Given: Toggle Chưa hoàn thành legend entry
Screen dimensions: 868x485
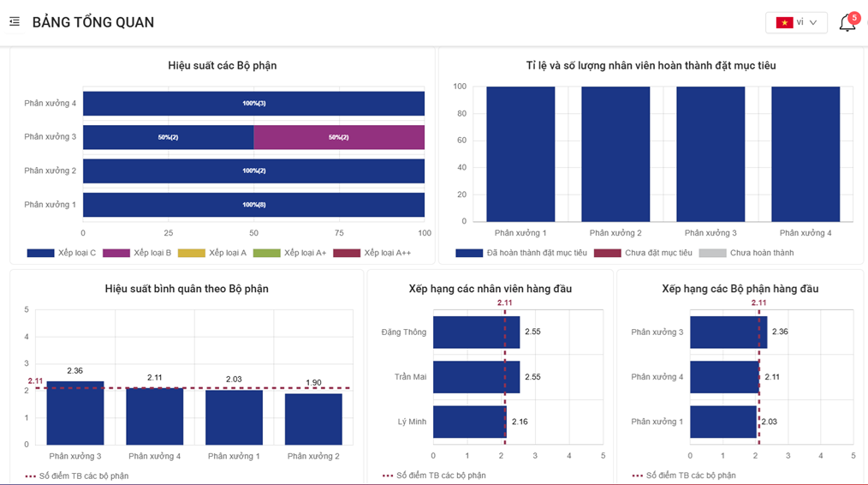Looking at the screenshot, I should click(x=746, y=253).
